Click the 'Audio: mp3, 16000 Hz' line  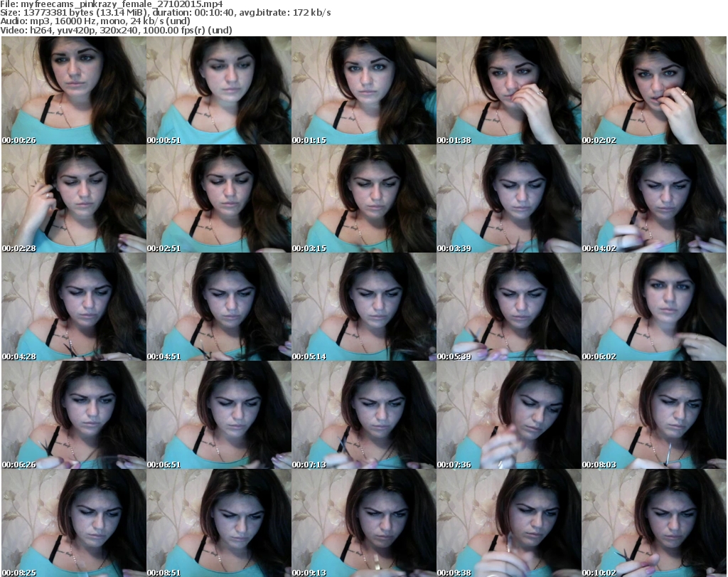[95, 21]
